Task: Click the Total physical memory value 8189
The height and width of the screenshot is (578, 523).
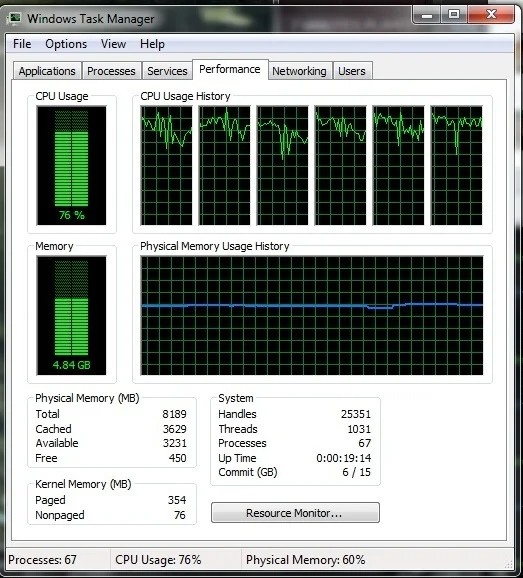Action: point(174,414)
